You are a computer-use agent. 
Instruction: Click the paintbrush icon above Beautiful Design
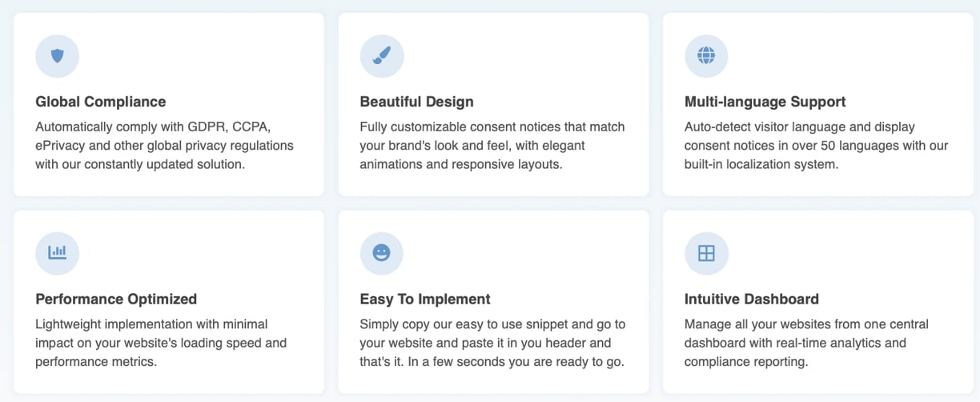(382, 56)
